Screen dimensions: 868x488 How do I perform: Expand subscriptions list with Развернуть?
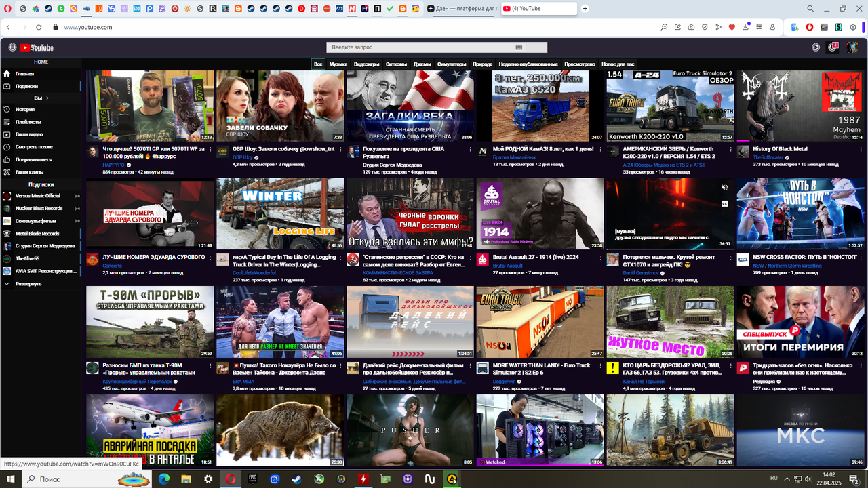pos(41,284)
